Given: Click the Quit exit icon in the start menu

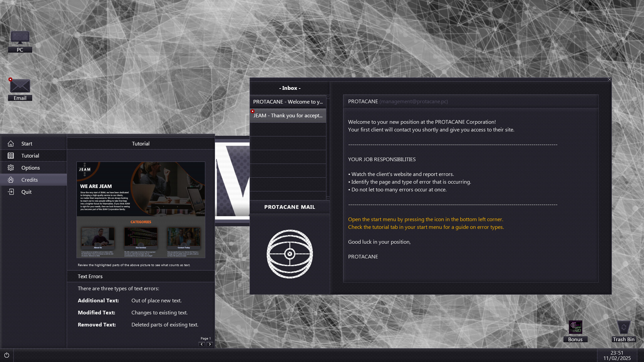Looking at the screenshot, I should point(11,192).
